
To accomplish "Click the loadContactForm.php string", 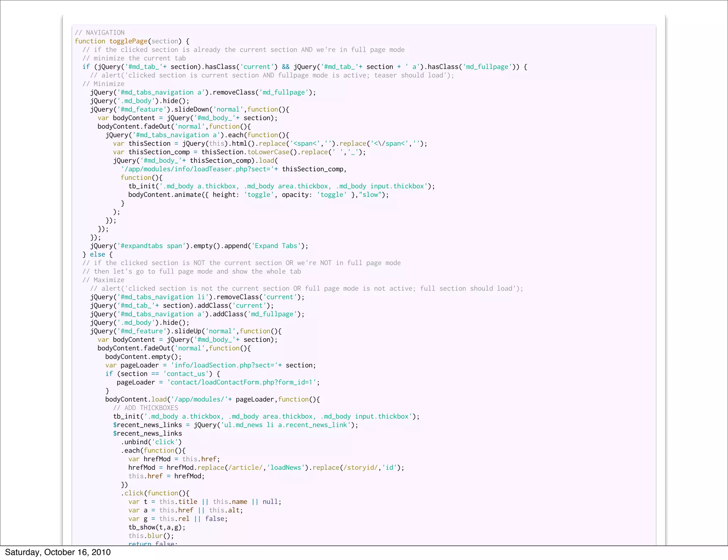I will pos(241,382).
